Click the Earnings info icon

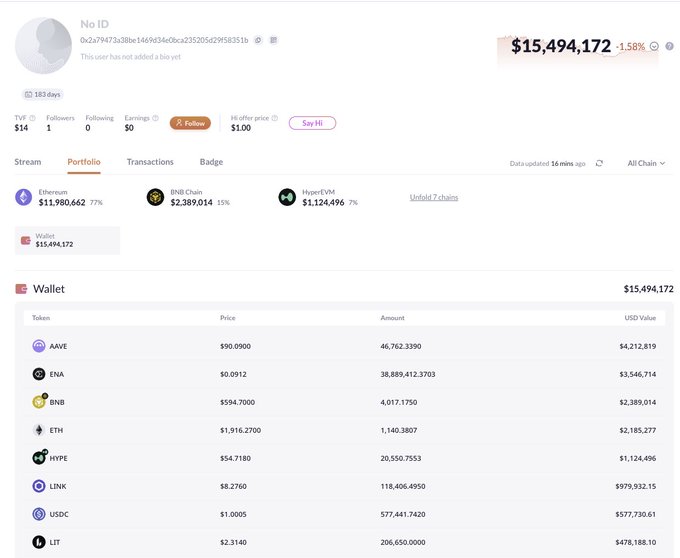tap(155, 118)
